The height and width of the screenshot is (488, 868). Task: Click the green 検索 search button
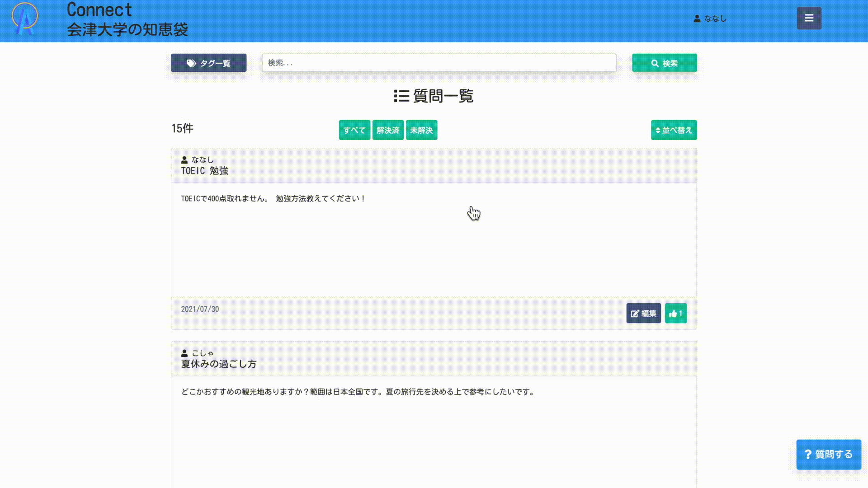pos(664,63)
